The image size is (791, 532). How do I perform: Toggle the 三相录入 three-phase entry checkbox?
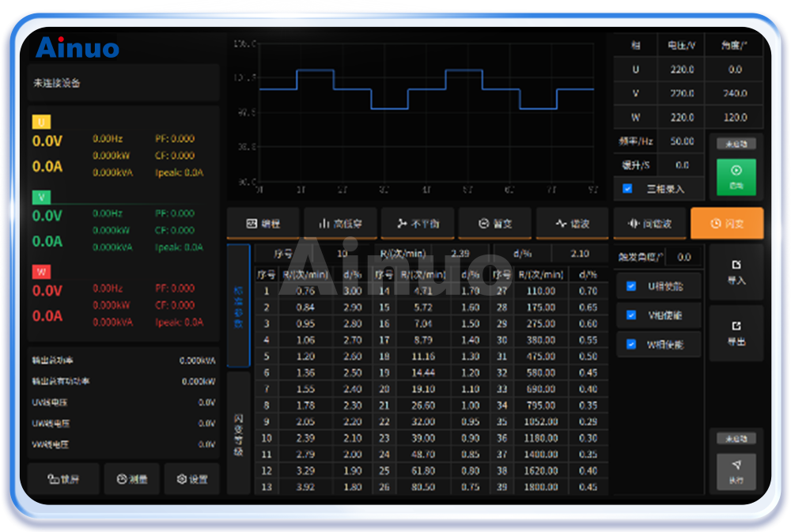(628, 189)
